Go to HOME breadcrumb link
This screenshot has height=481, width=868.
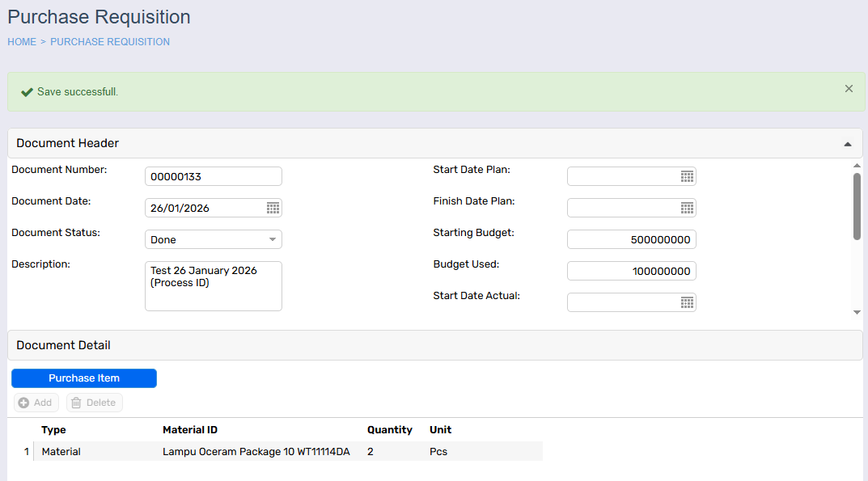point(22,42)
